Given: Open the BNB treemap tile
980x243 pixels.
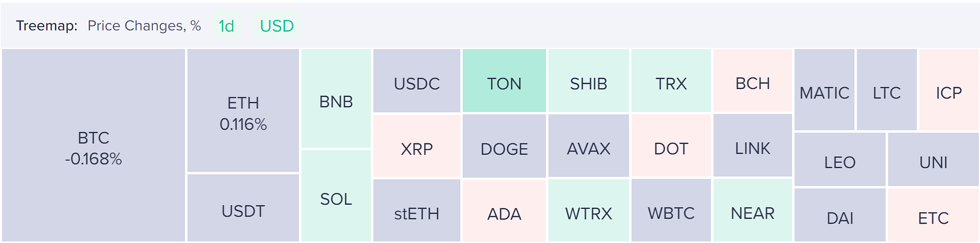Looking at the screenshot, I should pos(336,99).
